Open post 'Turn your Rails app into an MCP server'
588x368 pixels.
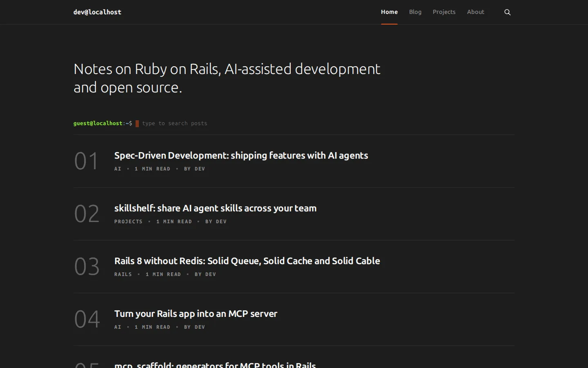[x=196, y=314]
